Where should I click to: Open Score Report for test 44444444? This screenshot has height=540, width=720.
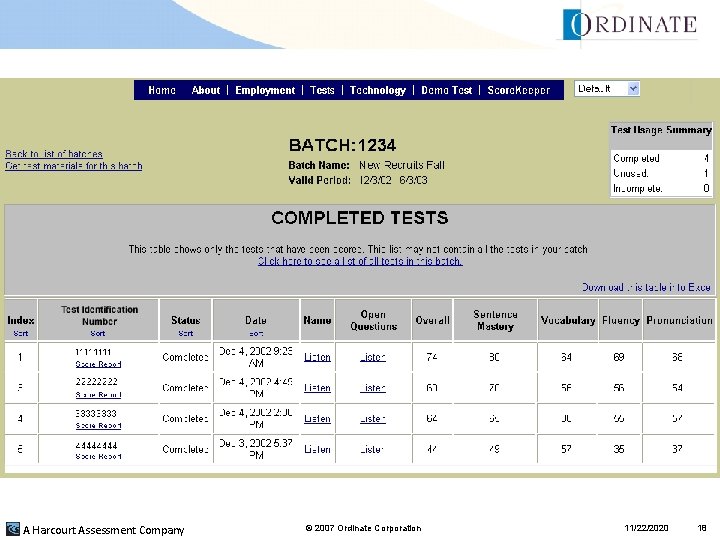[98, 456]
